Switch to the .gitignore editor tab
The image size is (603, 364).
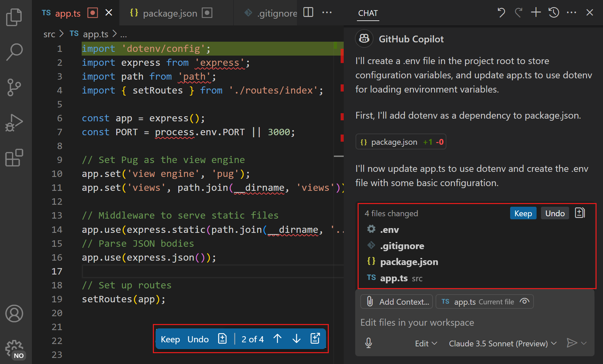tap(277, 13)
